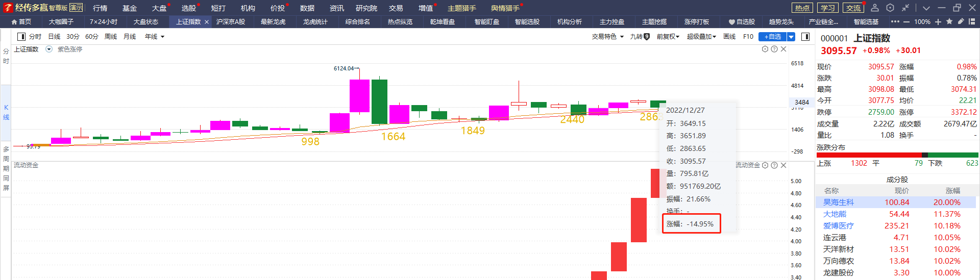This screenshot has height=280, width=980.
Task: Open the 前复权 adjustment dropdown
Action: [x=668, y=37]
